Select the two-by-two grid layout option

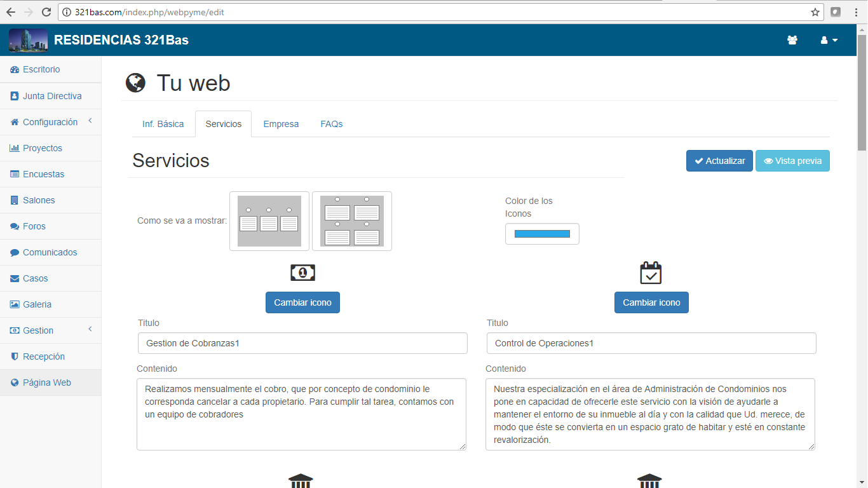(352, 221)
